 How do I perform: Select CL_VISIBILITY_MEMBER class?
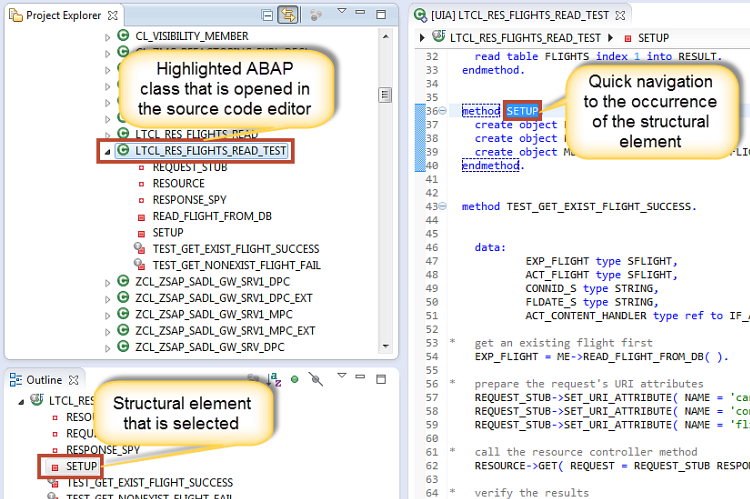[x=192, y=36]
